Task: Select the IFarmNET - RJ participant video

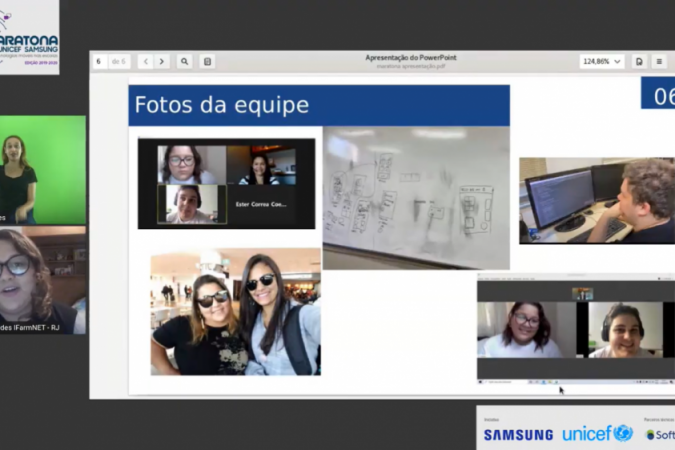Action: click(43, 280)
